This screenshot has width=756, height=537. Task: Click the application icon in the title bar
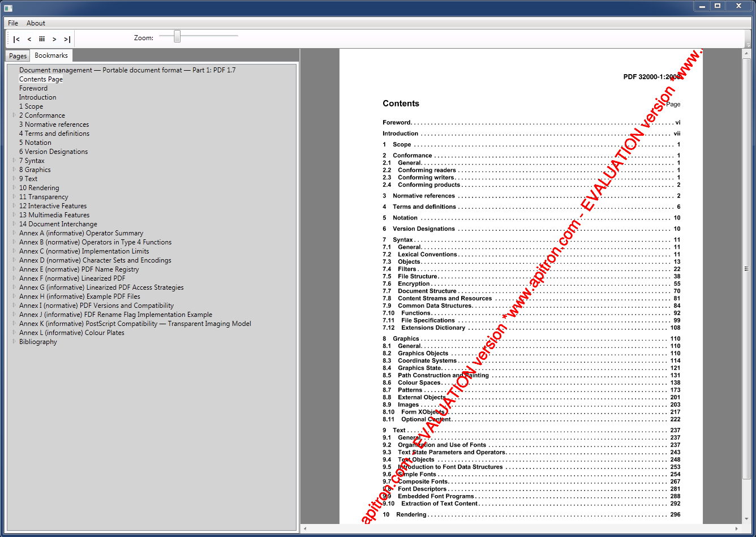click(8, 6)
